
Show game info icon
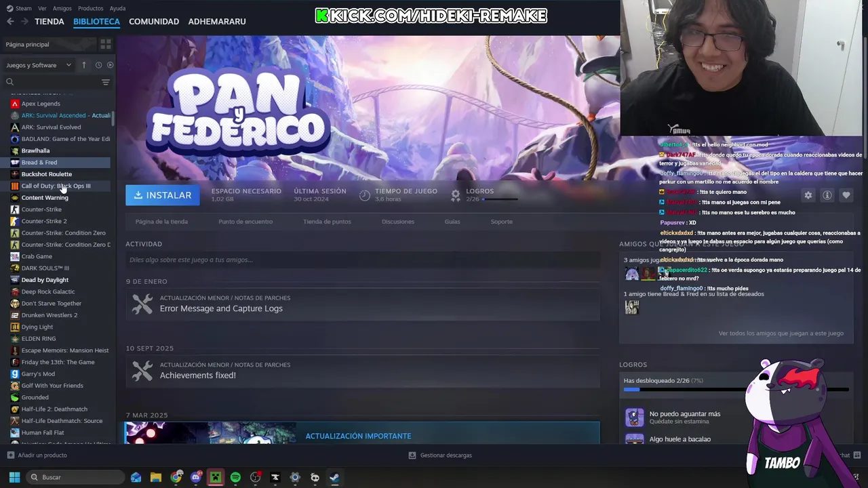(827, 195)
